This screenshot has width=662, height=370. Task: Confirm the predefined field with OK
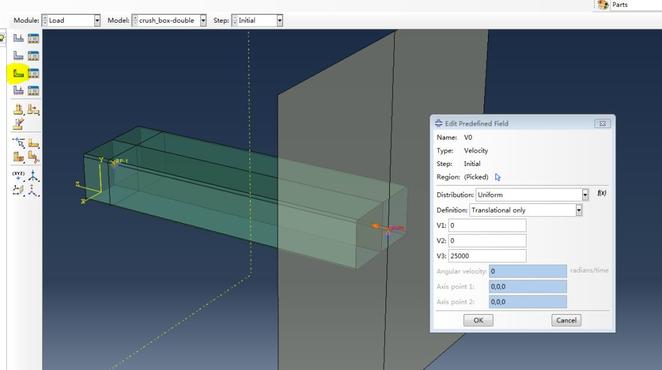coord(478,320)
